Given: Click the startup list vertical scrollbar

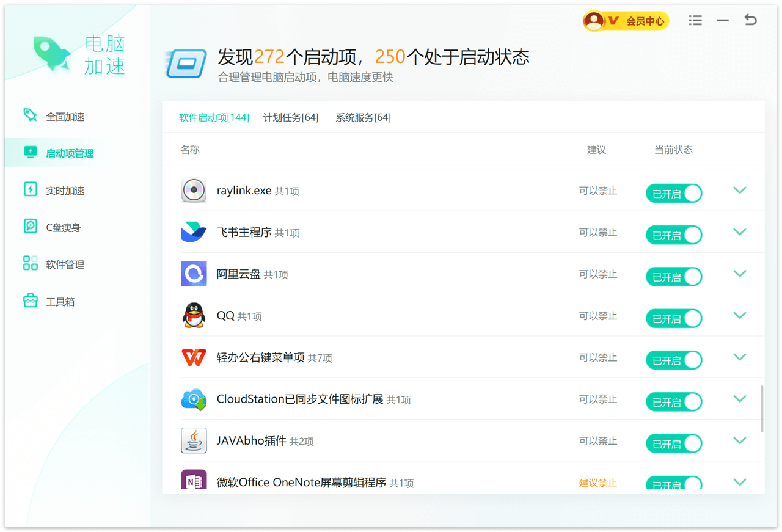Looking at the screenshot, I should click(762, 409).
